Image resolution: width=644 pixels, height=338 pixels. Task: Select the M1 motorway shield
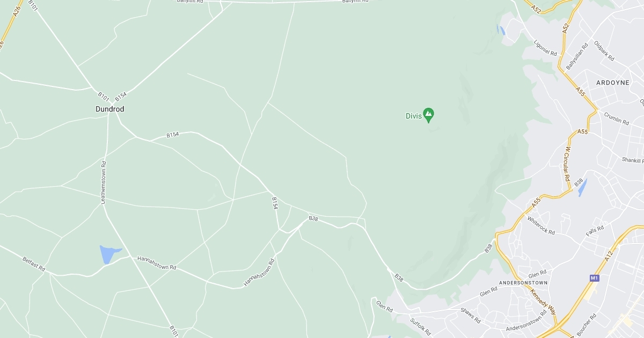pos(594,278)
